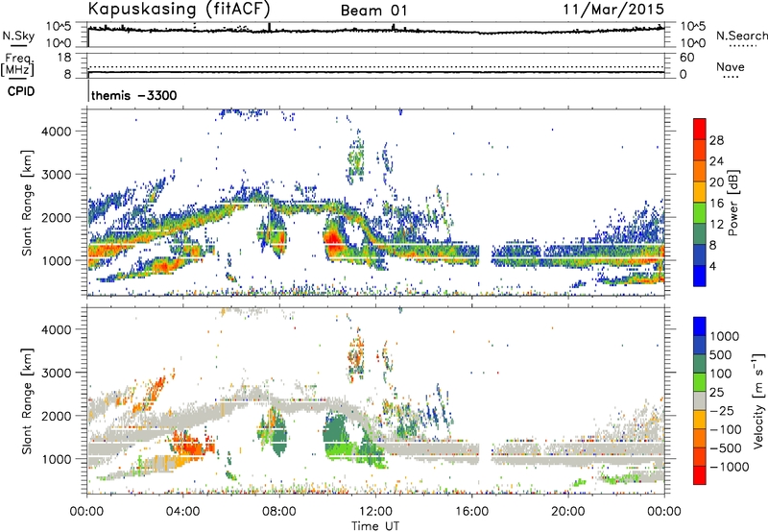768x532 pixels.
Task: Click the Freq. [MHz] axis label
Action: 17,64
